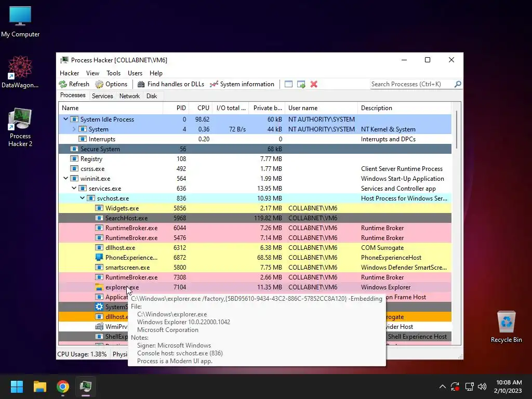Click the PhoneExperienceHost process icon
The height and width of the screenshot is (399, 532).
pos(99,257)
